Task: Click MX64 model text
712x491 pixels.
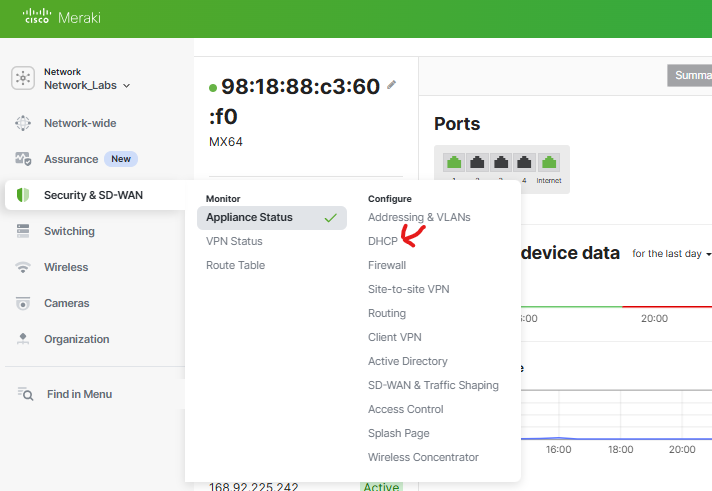Action: pyautogui.click(x=226, y=142)
